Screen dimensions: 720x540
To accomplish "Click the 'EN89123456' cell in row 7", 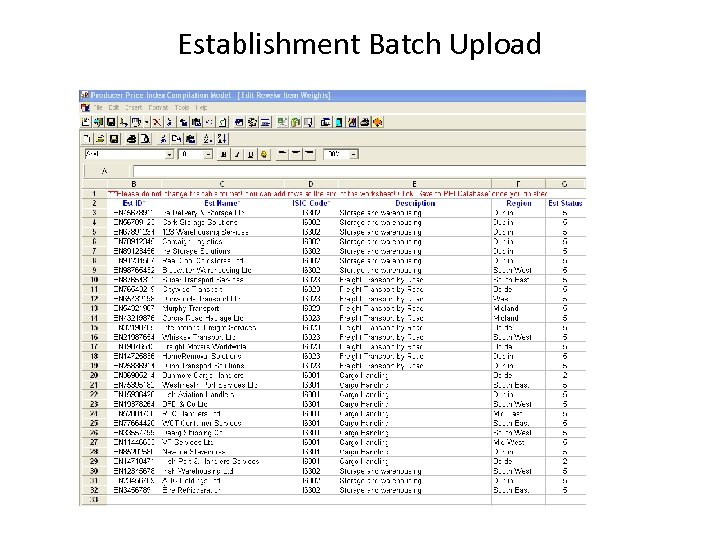I will 134,251.
